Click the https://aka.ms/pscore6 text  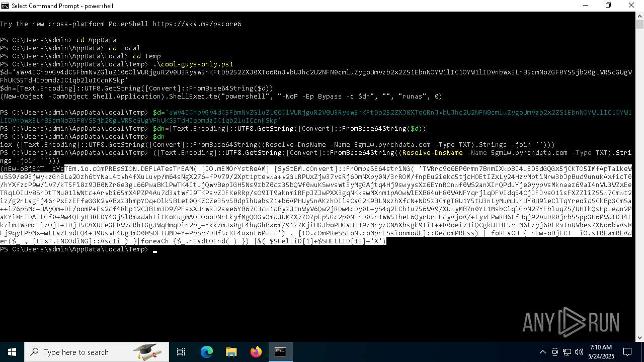point(197,24)
